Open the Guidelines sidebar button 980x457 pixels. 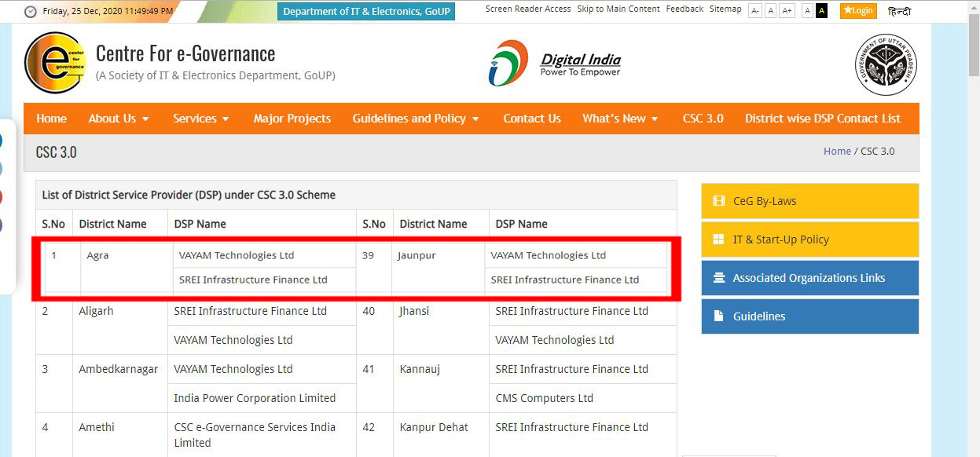[809, 316]
